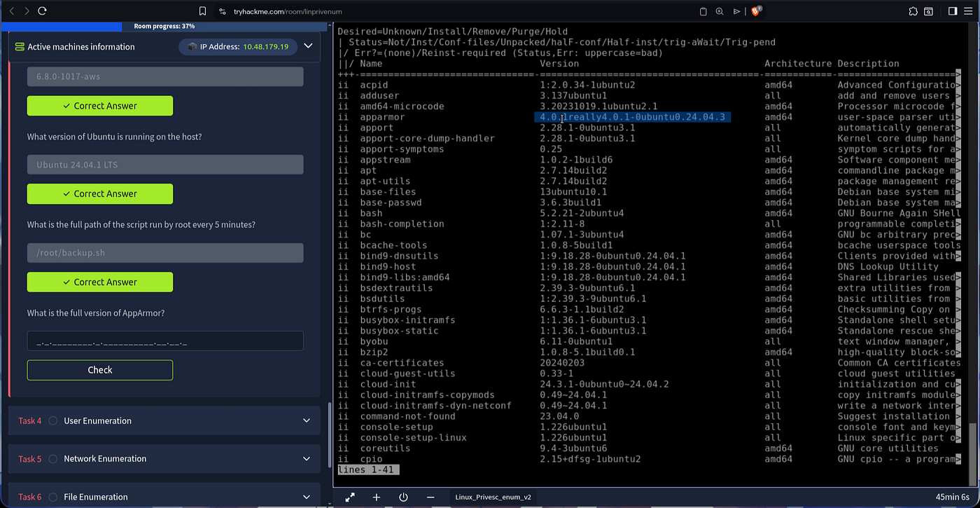The width and height of the screenshot is (980, 508).
Task: Click the bzip2 package name
Action: coord(374,352)
